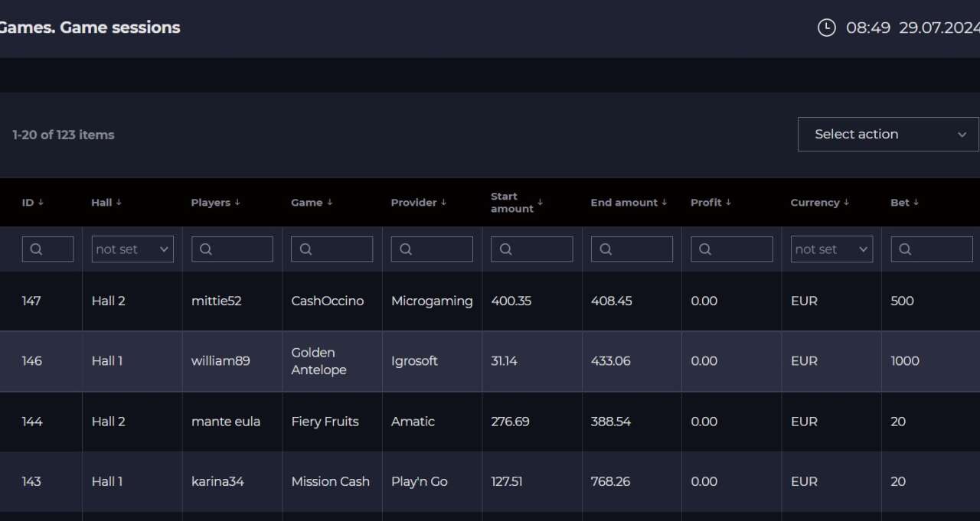Image resolution: width=980 pixels, height=521 pixels.
Task: Sort by End amount column header
Action: click(629, 203)
